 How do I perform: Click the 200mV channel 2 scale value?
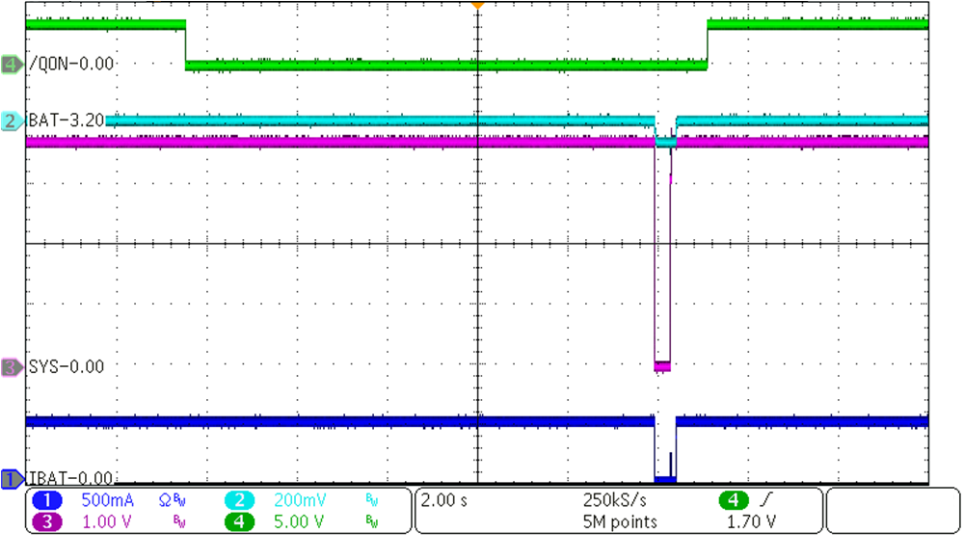click(x=305, y=501)
